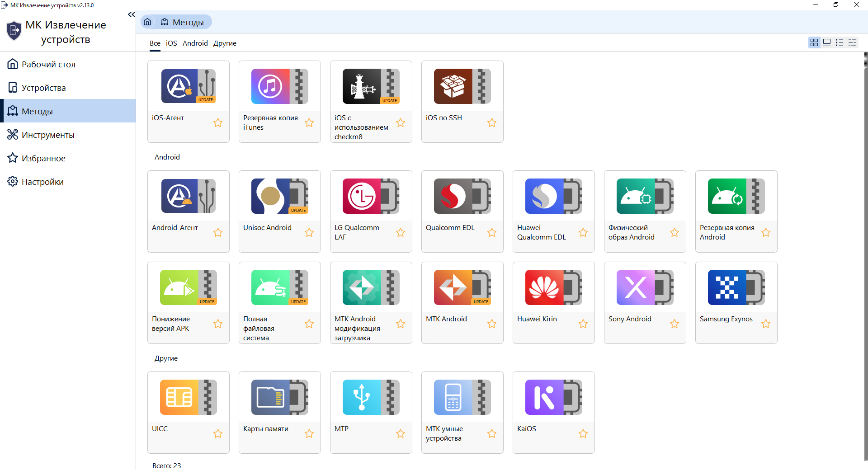Click the "Android" section heading
Viewport: 868px width, 470px height.
(x=167, y=157)
